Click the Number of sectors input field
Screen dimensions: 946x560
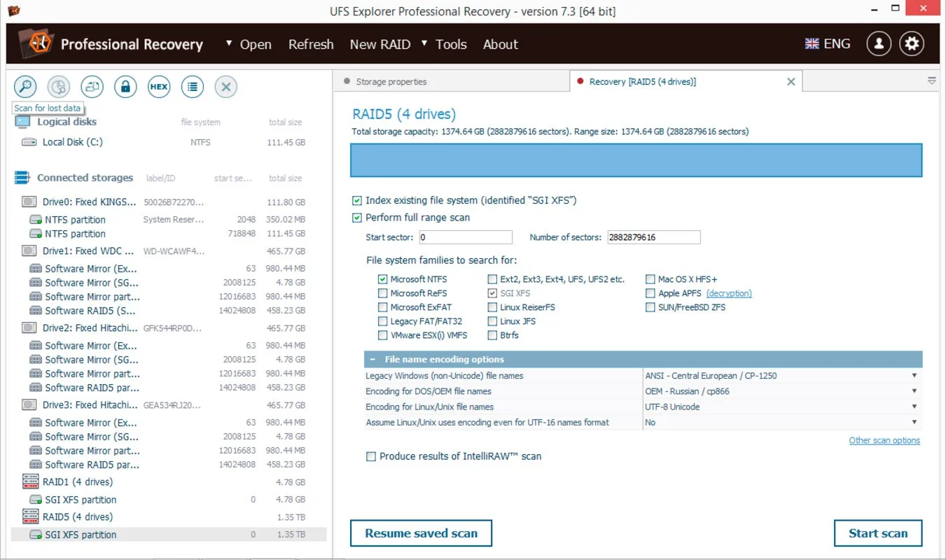point(654,237)
